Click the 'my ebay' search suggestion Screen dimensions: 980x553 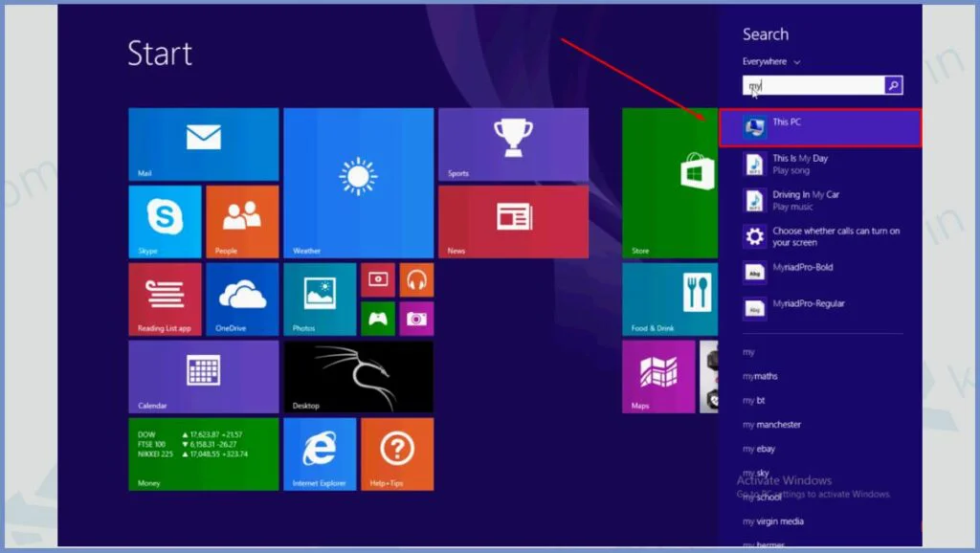(759, 449)
